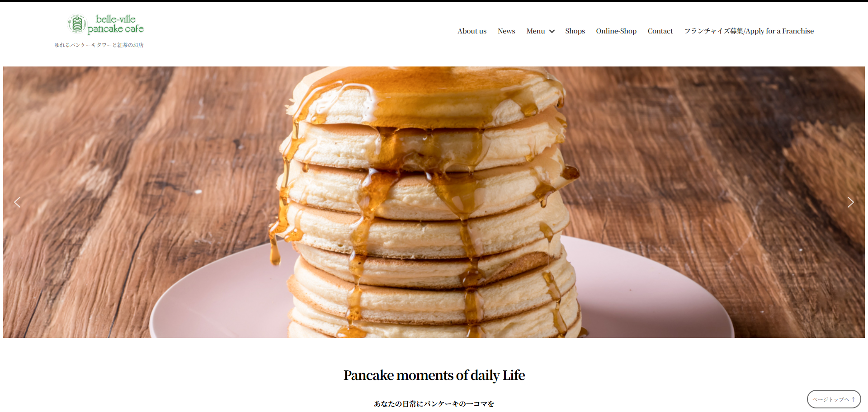
Task: Visit the Shops page
Action: click(575, 31)
